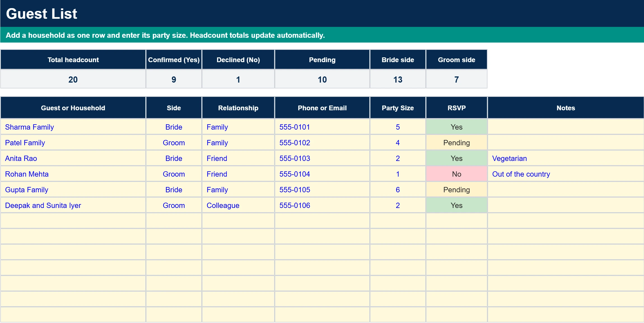The height and width of the screenshot is (323, 644).
Task: Click the phone number 555-0106
Action: [322, 205]
